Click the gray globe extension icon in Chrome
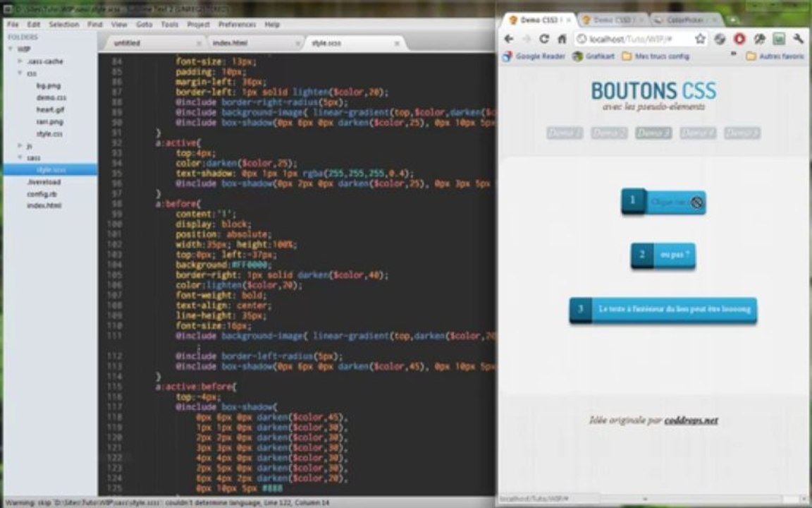The width and height of the screenshot is (812, 508). click(x=720, y=39)
